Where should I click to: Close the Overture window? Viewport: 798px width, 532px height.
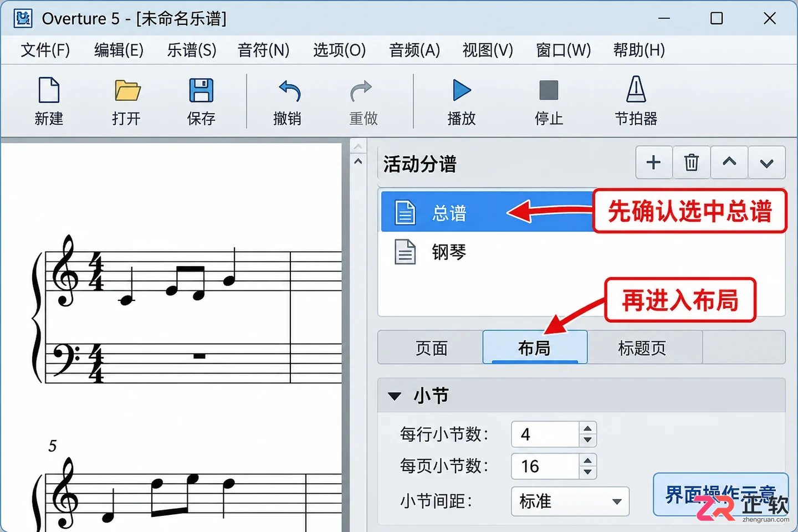tap(770, 18)
